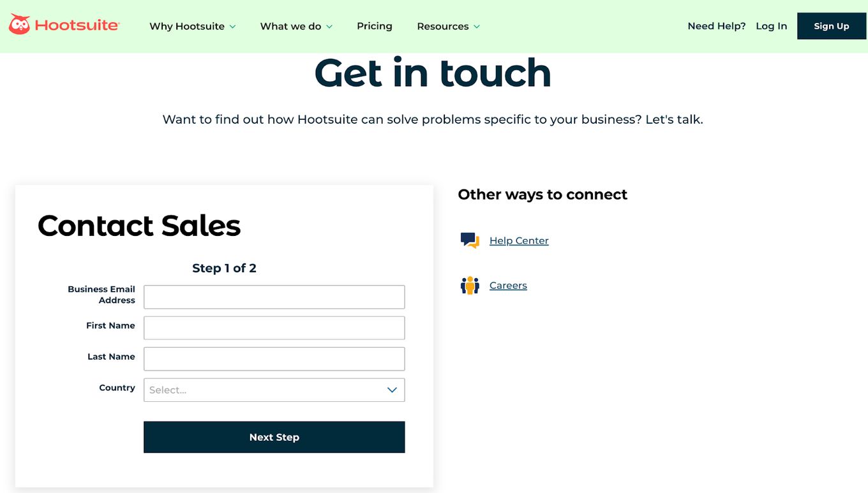Click the Get in touch heading
The image size is (868, 493).
coord(433,73)
